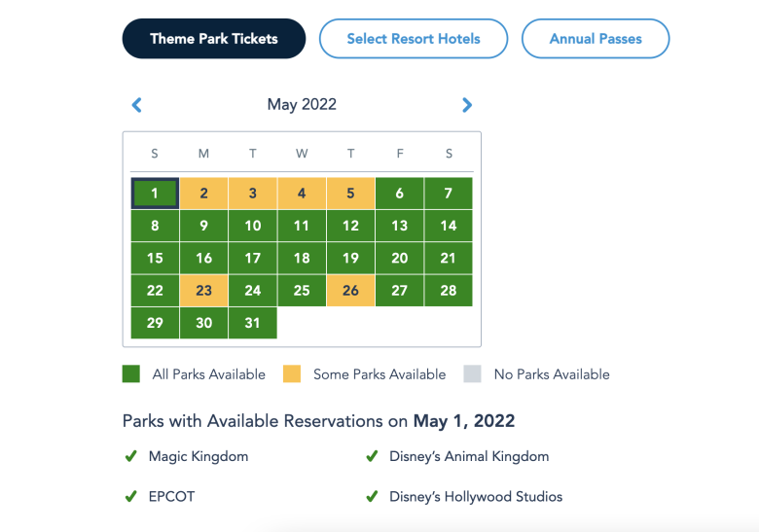Select May 1 on the calendar
The height and width of the screenshot is (532, 759).
[x=155, y=194]
